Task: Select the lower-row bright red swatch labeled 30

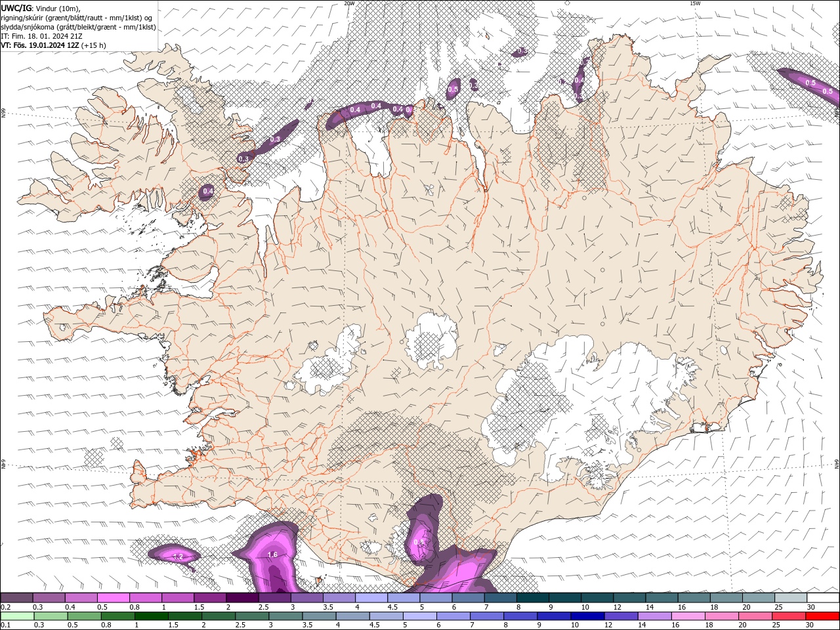Action: 822,616
